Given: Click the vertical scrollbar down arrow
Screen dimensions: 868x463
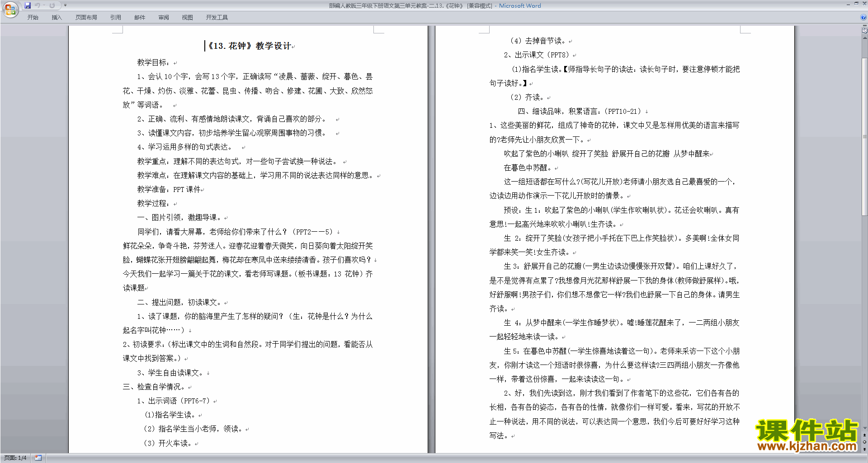Looking at the screenshot, I should pyautogui.click(x=864, y=428).
